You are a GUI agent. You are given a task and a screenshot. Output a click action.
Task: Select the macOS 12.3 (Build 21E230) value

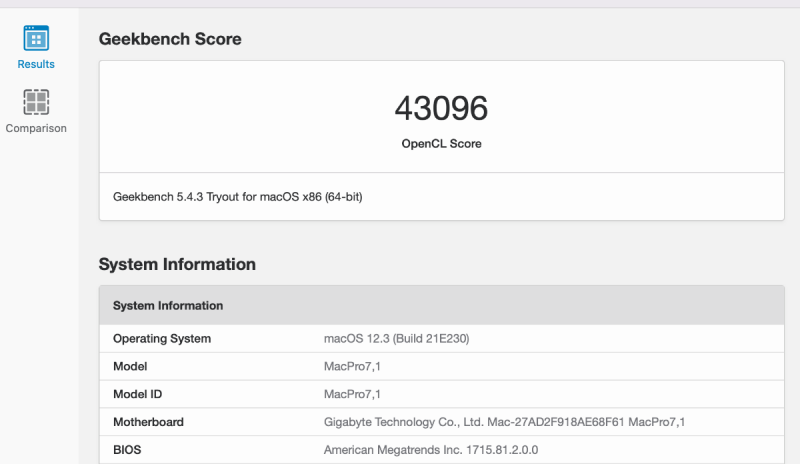[x=396, y=339]
